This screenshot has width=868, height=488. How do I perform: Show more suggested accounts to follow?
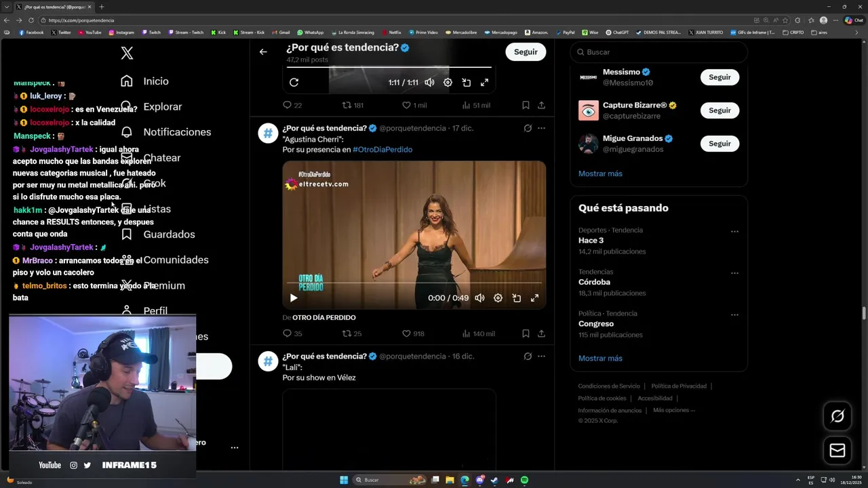600,174
